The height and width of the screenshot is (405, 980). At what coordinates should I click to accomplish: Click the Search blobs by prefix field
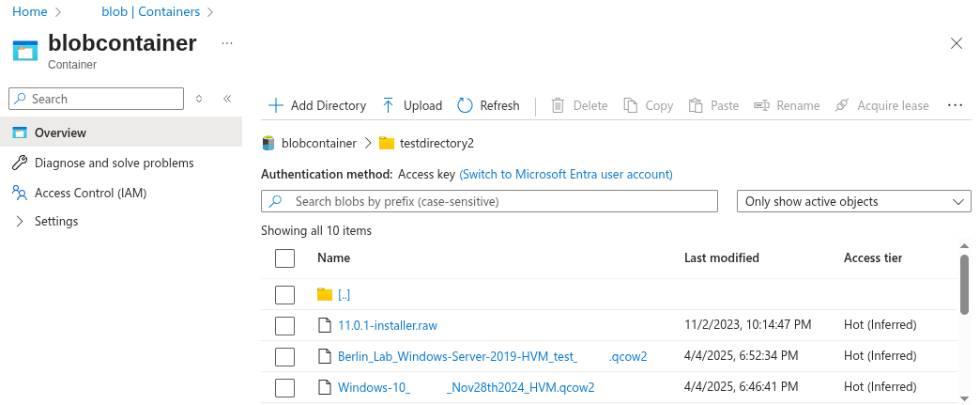(x=498, y=201)
